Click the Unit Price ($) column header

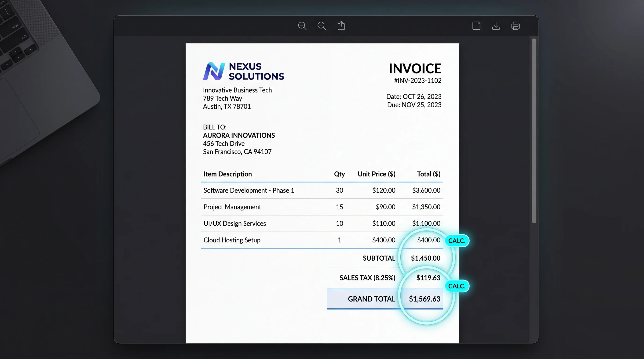pyautogui.click(x=377, y=174)
